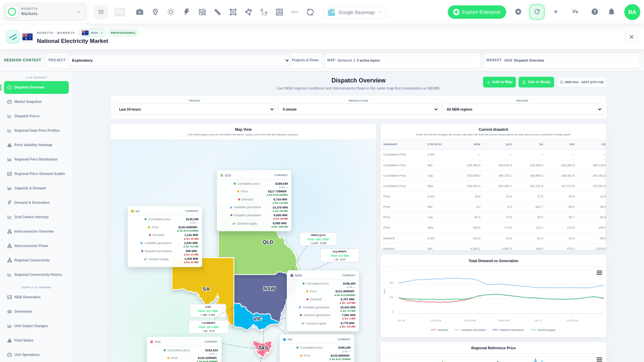
Task: Open Price Volatility Heatmap in sidebar
Action: (x=36, y=145)
